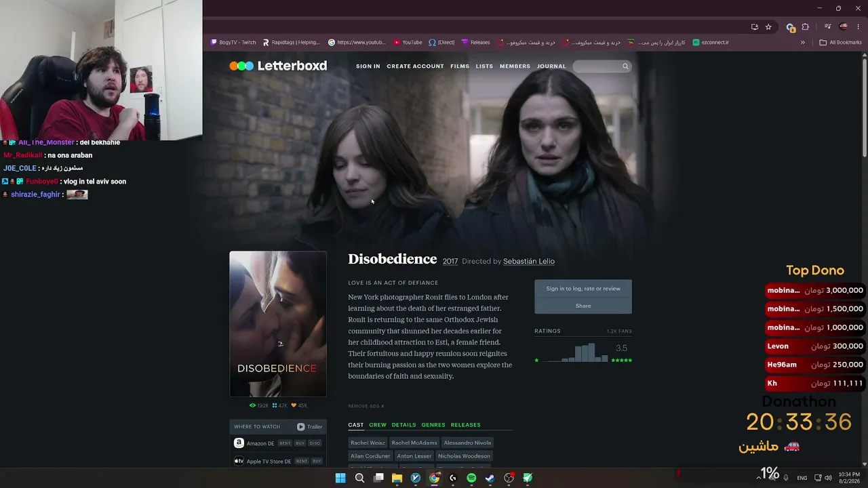
Task: Click cast member Alessandro Nivola
Action: tap(467, 443)
